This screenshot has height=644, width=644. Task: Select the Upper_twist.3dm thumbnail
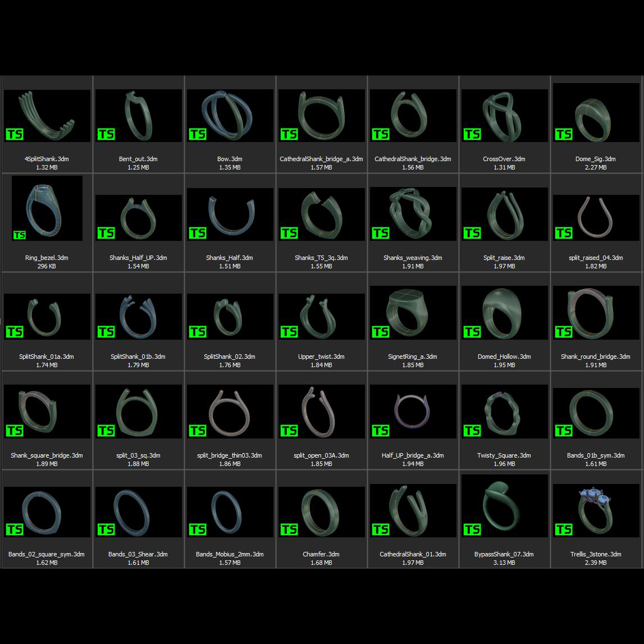coord(322,317)
